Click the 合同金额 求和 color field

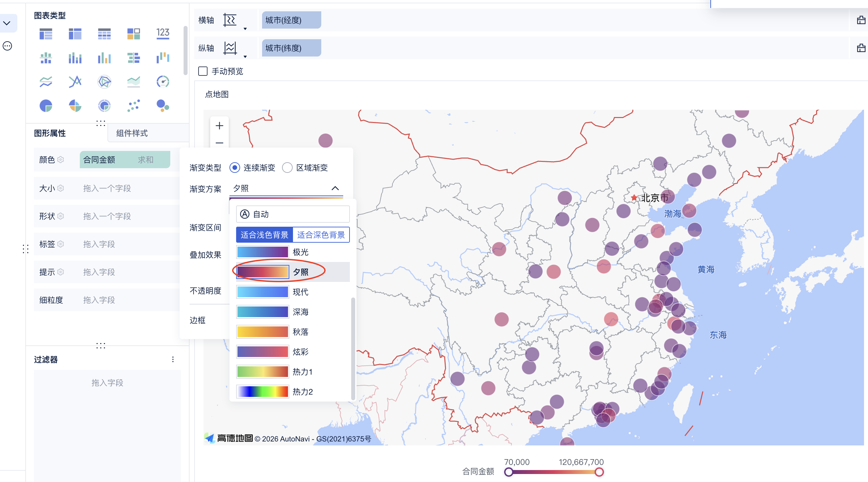pyautogui.click(x=125, y=160)
